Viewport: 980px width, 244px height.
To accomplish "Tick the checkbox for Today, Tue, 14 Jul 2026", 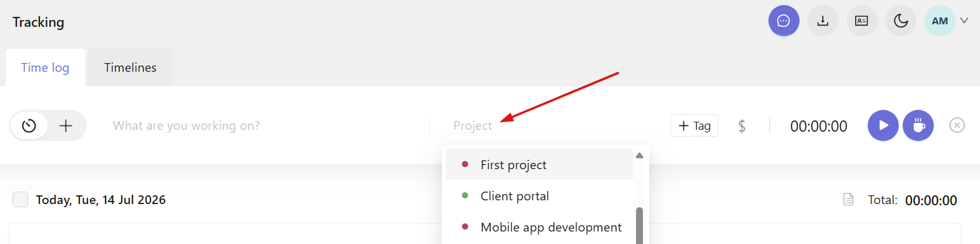I will (x=21, y=200).
